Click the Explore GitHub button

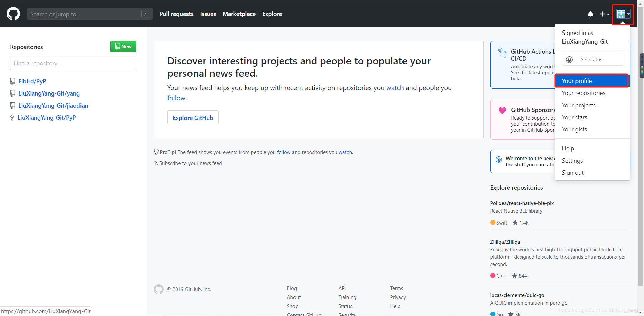193,118
